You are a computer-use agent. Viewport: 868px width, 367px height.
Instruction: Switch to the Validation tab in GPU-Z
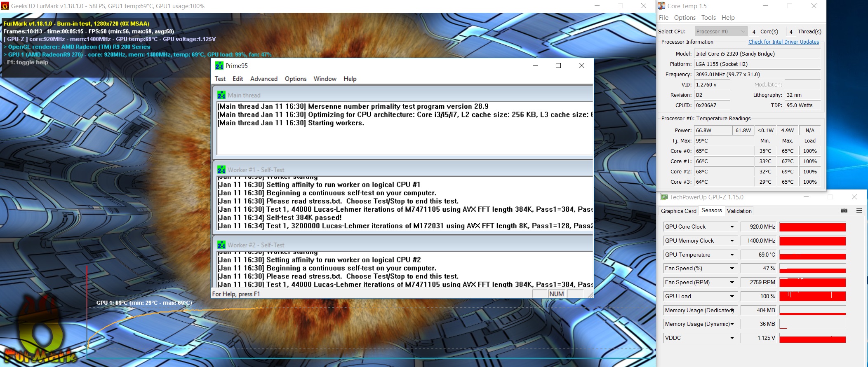point(739,211)
